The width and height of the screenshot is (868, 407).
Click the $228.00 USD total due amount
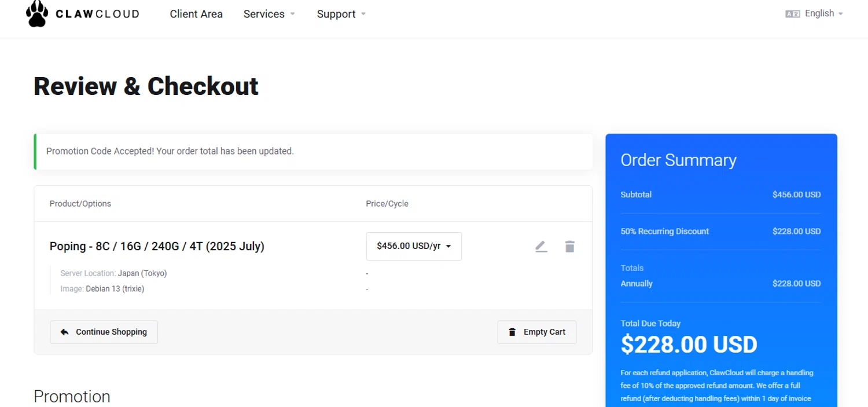[689, 345]
